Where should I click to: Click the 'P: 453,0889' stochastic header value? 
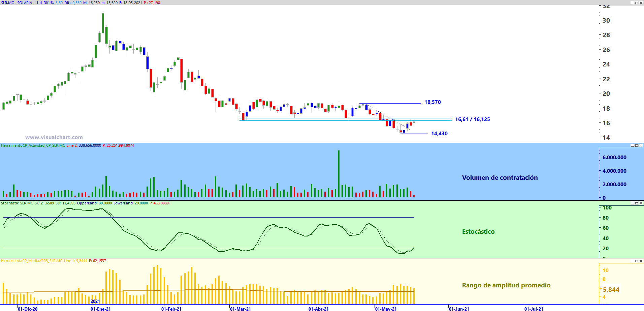159,203
